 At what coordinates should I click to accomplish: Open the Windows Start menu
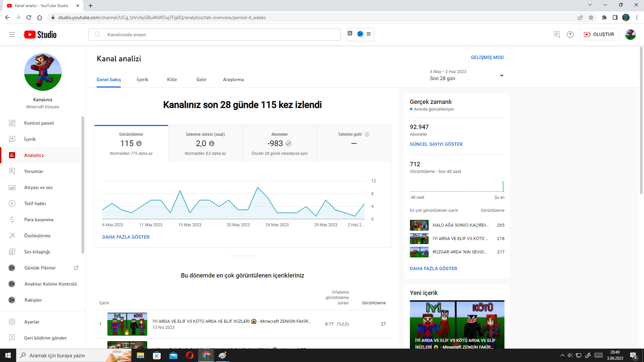coord(8,355)
